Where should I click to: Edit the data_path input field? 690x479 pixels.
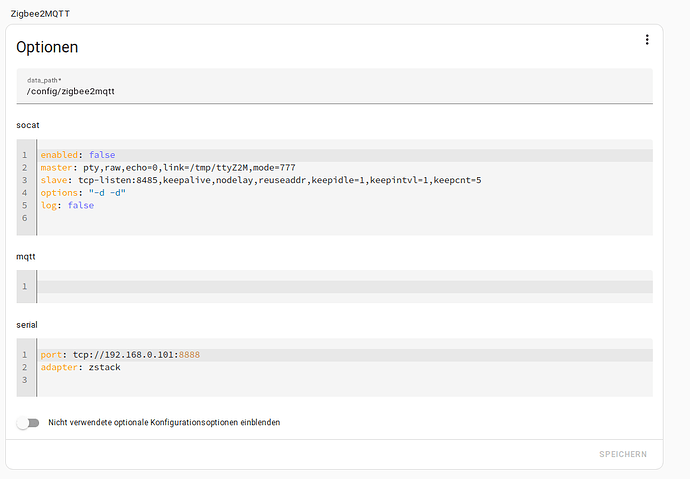[334, 86]
